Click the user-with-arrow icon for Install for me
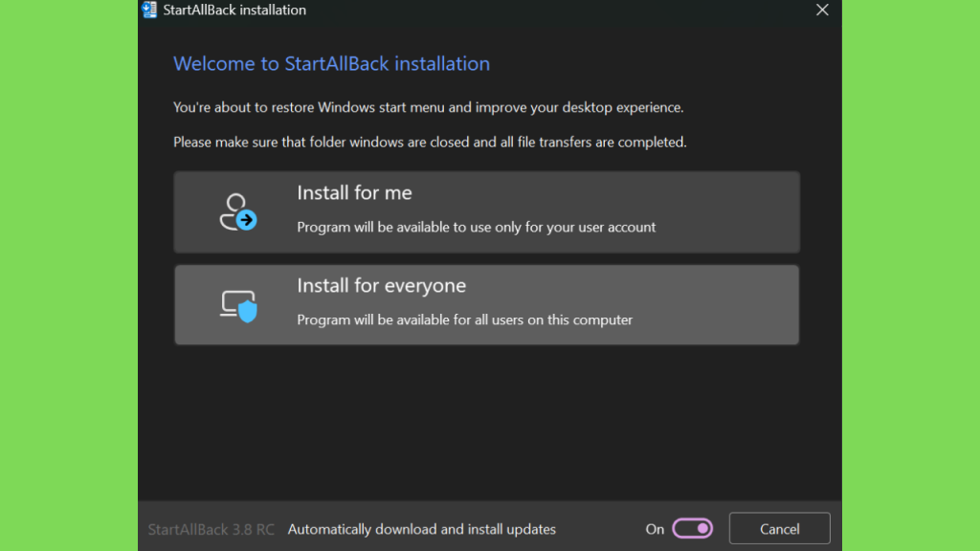The height and width of the screenshot is (551, 980). pyautogui.click(x=238, y=211)
